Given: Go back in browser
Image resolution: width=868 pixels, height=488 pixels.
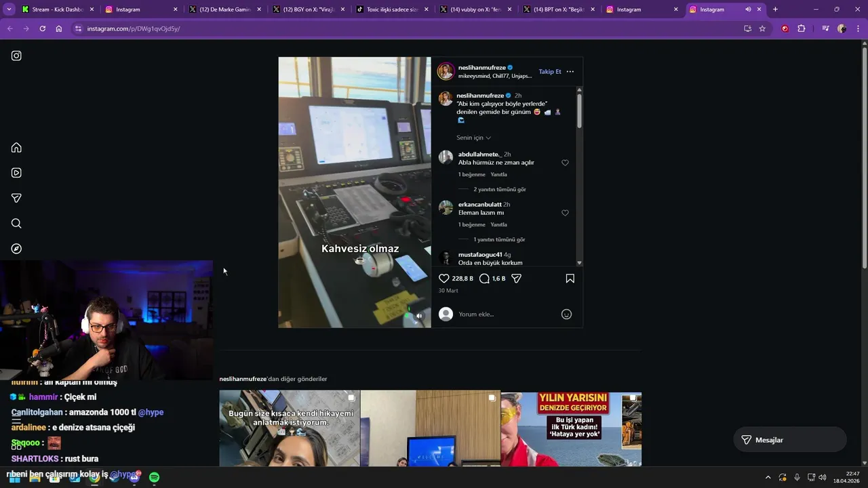Looking at the screenshot, I should click(9, 28).
